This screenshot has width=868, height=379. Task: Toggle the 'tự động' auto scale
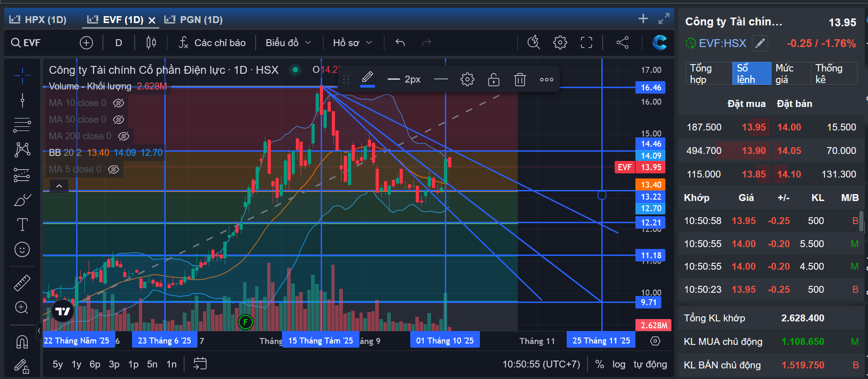point(650,364)
